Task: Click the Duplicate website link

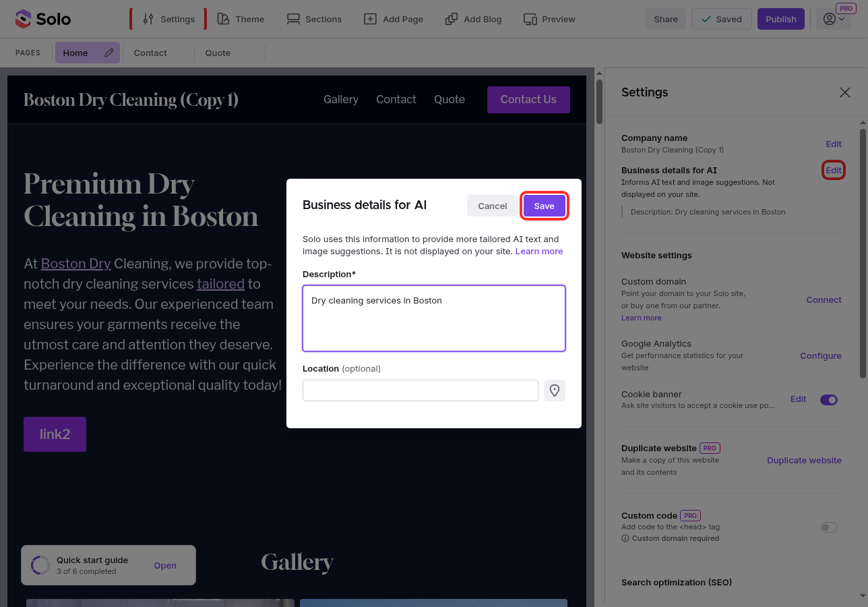Action: click(804, 460)
